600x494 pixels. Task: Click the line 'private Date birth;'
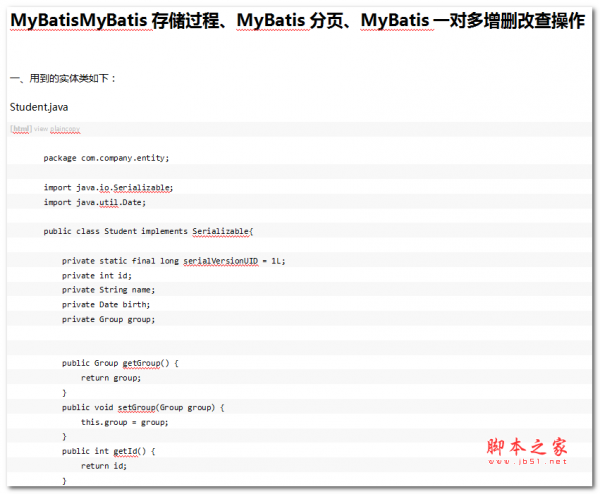tap(106, 305)
